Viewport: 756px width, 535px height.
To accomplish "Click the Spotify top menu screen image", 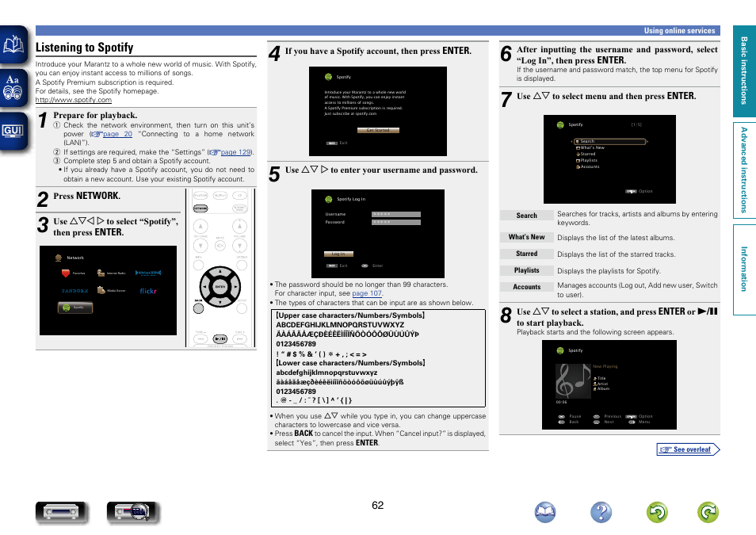I will point(609,159).
